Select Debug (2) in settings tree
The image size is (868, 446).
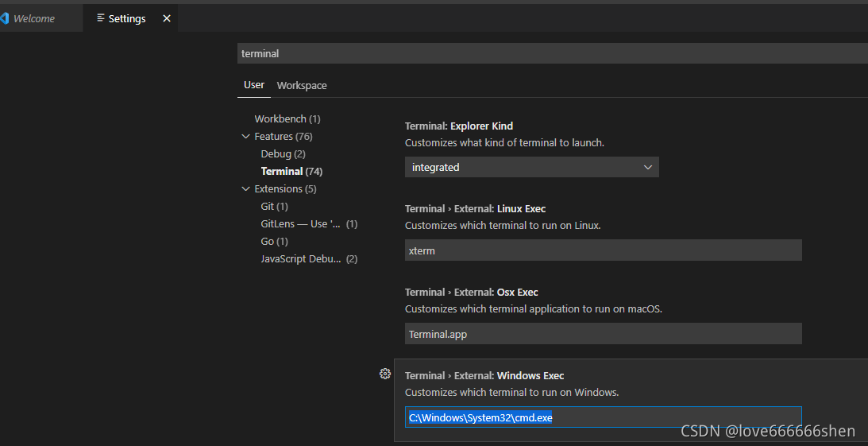tap(283, 153)
